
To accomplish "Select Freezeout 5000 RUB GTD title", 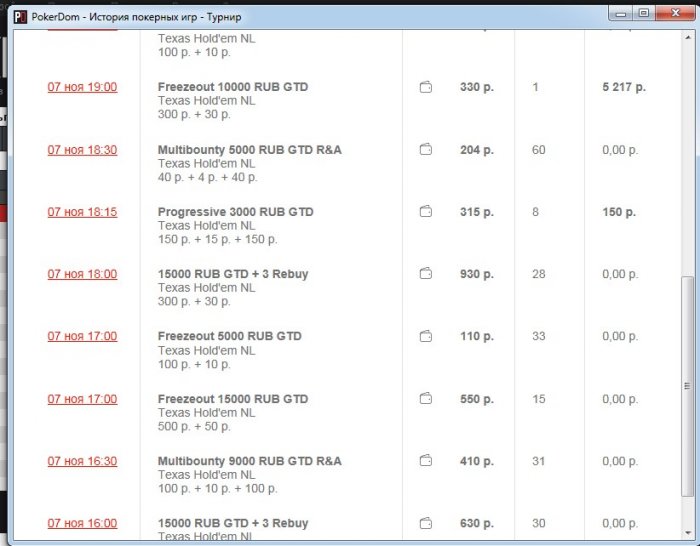I will click(x=230, y=336).
